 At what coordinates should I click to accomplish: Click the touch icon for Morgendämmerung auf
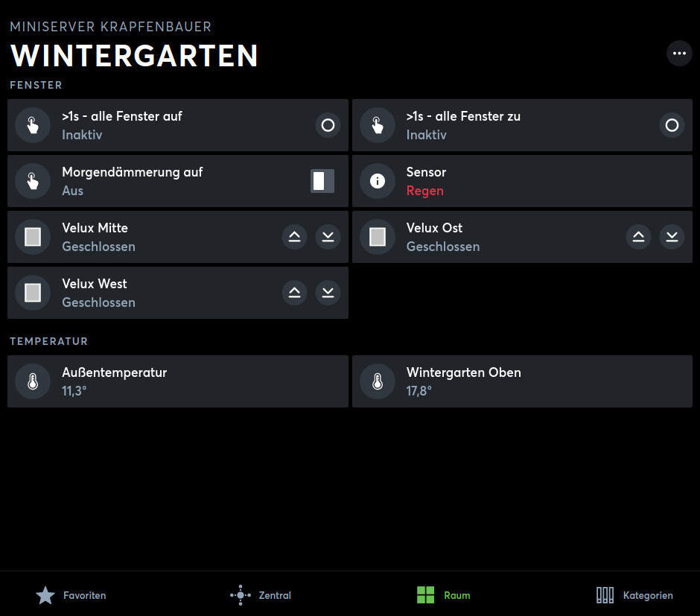pyautogui.click(x=33, y=181)
